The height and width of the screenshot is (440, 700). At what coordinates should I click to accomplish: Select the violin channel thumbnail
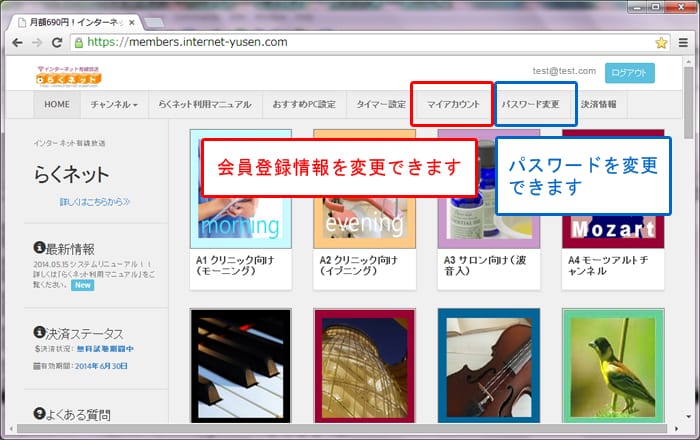[x=489, y=365]
